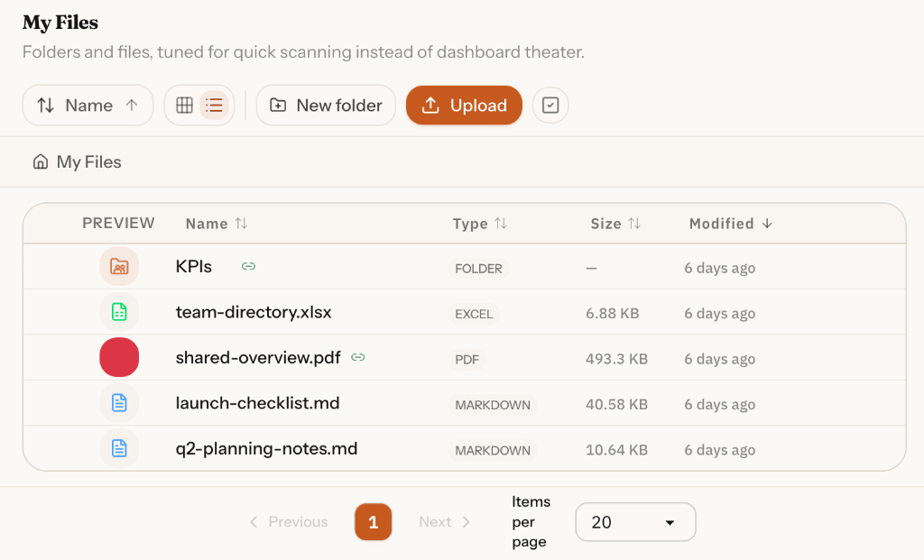This screenshot has height=560, width=924.
Task: Click the PDF type badge
Action: click(467, 359)
